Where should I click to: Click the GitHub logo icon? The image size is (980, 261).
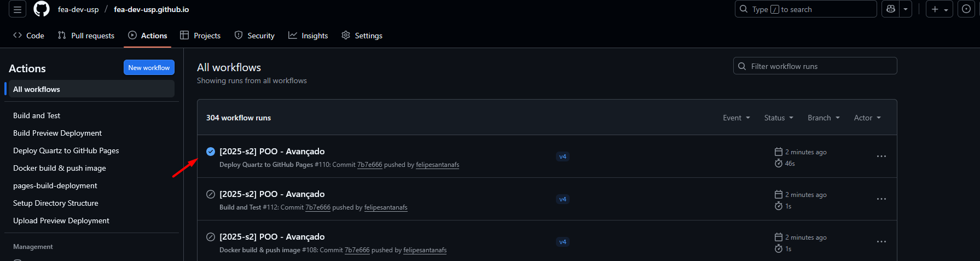point(42,9)
